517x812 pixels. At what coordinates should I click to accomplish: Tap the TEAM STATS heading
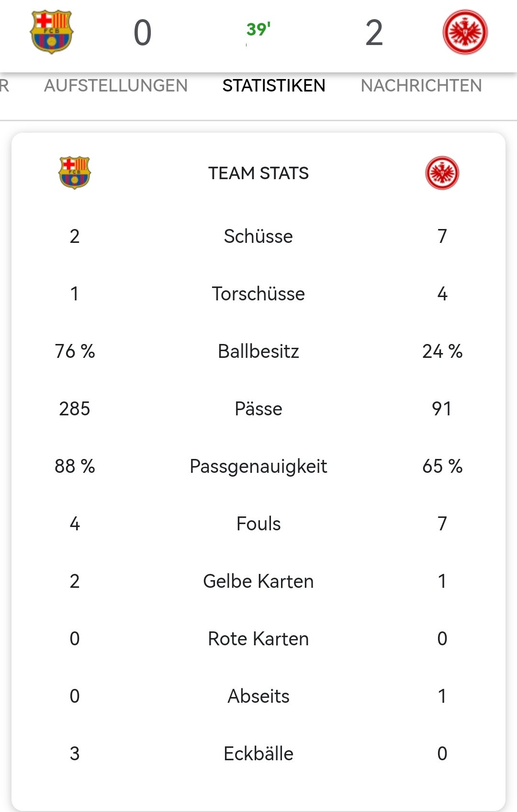[258, 173]
